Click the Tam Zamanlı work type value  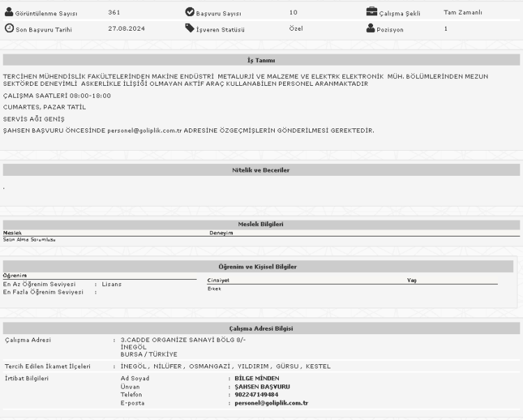462,13
